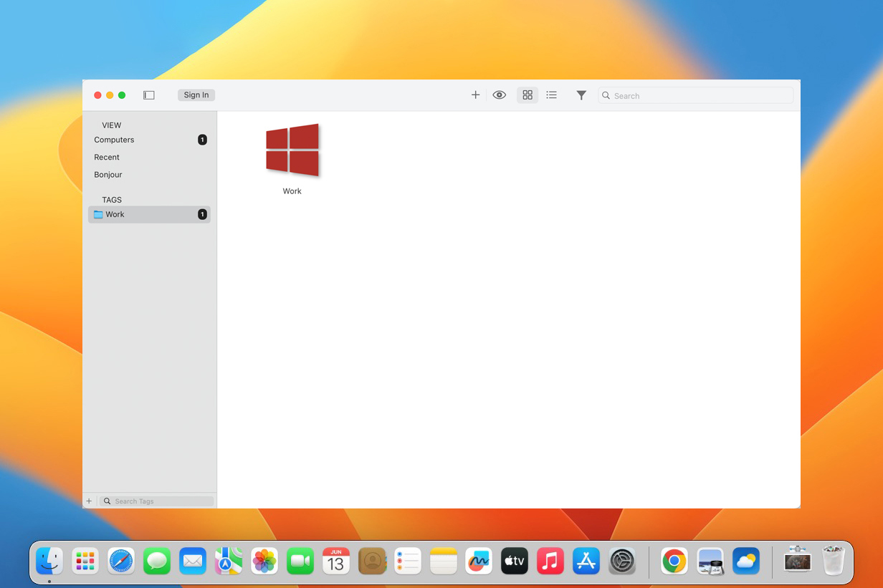Open Music from the Dock
The height and width of the screenshot is (588, 883).
click(x=550, y=561)
